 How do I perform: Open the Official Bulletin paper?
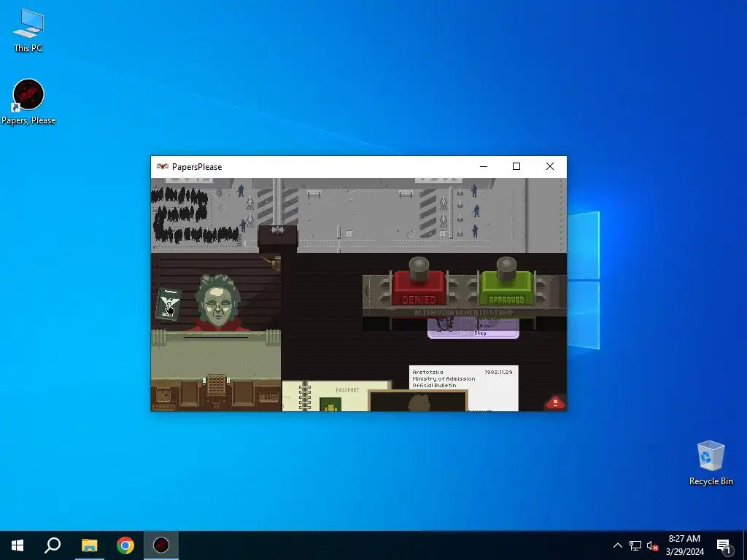(x=463, y=379)
